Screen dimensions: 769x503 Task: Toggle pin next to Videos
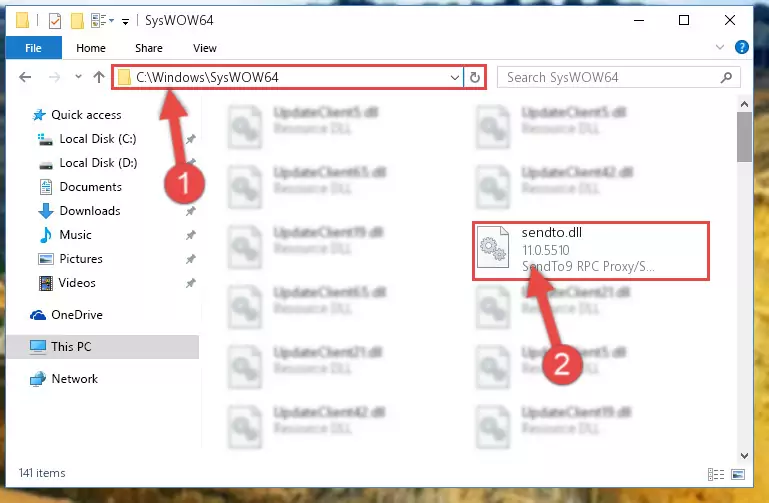tap(190, 283)
